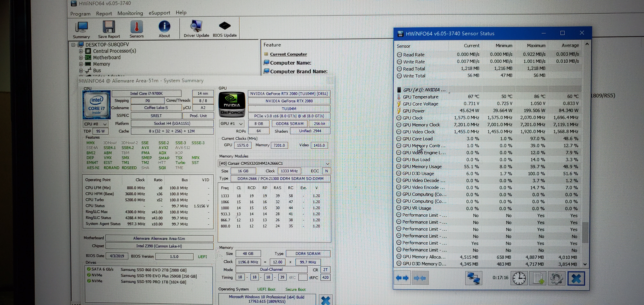Click the Intel Core i7-9700K name field
This screenshot has height=305, width=644.
[x=146, y=94]
